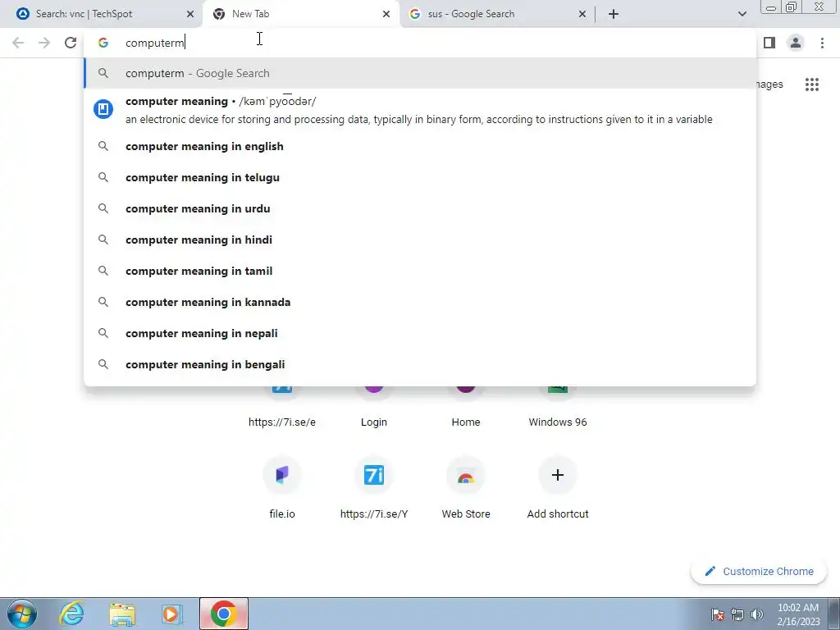The image size is (840, 630).
Task: Open the 'https://7i.se/Y' shortcut icon
Action: click(374, 475)
